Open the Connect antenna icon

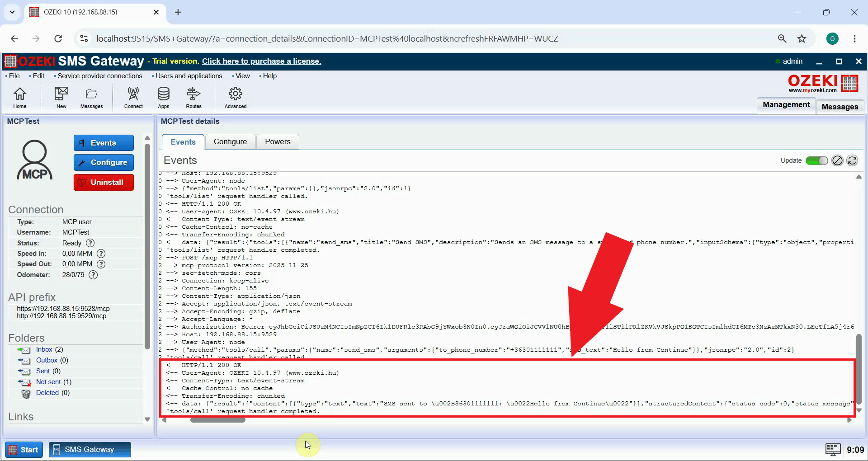pyautogui.click(x=133, y=98)
